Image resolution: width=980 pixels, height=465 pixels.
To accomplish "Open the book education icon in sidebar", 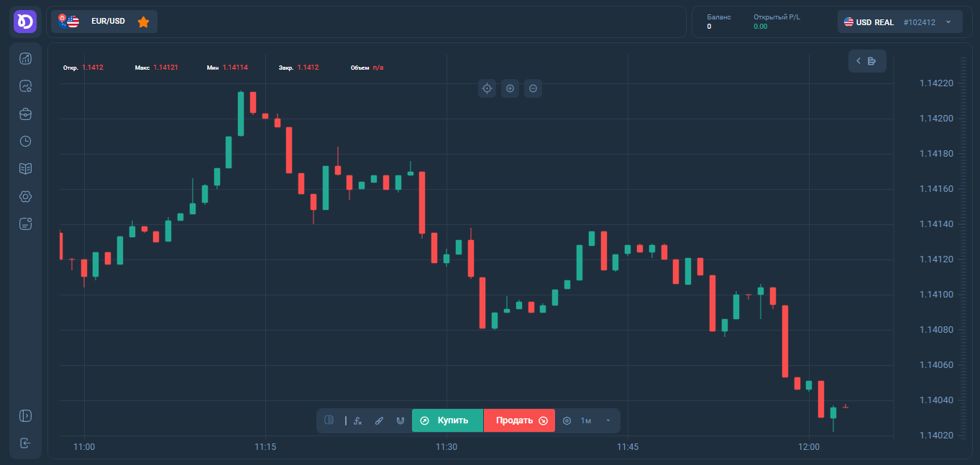I will point(25,169).
